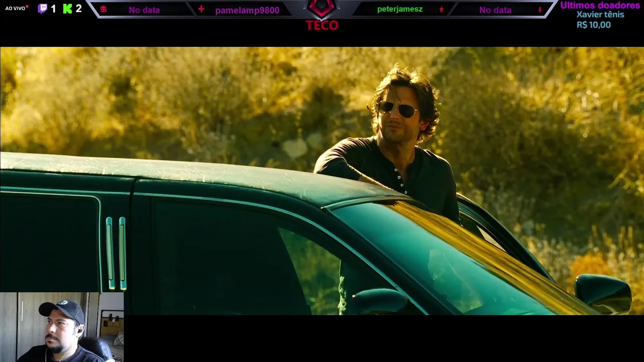Click the Twitch logo icon
Image resolution: width=644 pixels, height=362 pixels.
[x=43, y=8]
